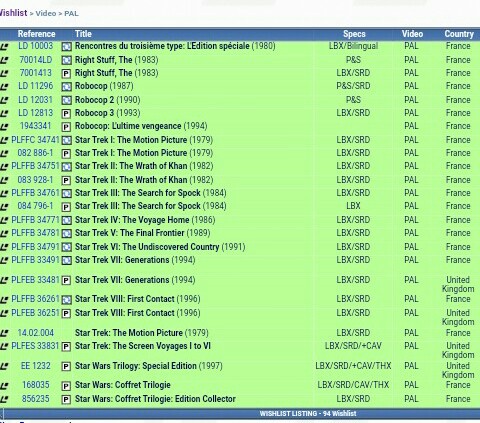Sort by the Country column header
The width and height of the screenshot is (480, 423).
point(459,34)
